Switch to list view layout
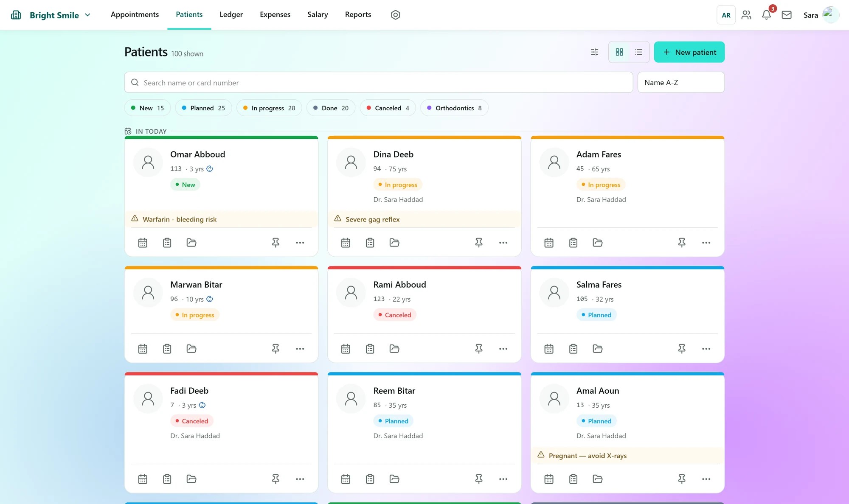The image size is (849, 504). pyautogui.click(x=638, y=52)
